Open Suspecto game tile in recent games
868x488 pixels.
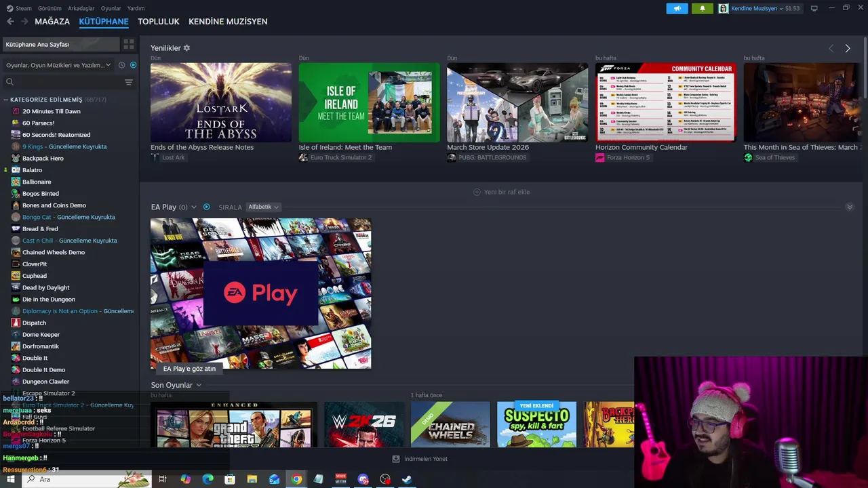(536, 424)
